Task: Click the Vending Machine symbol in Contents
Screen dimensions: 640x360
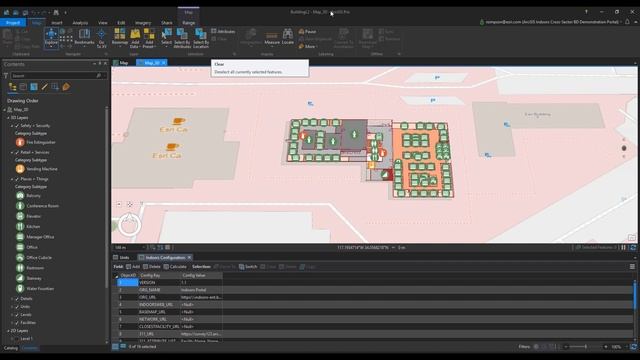Action: pyautogui.click(x=20, y=169)
